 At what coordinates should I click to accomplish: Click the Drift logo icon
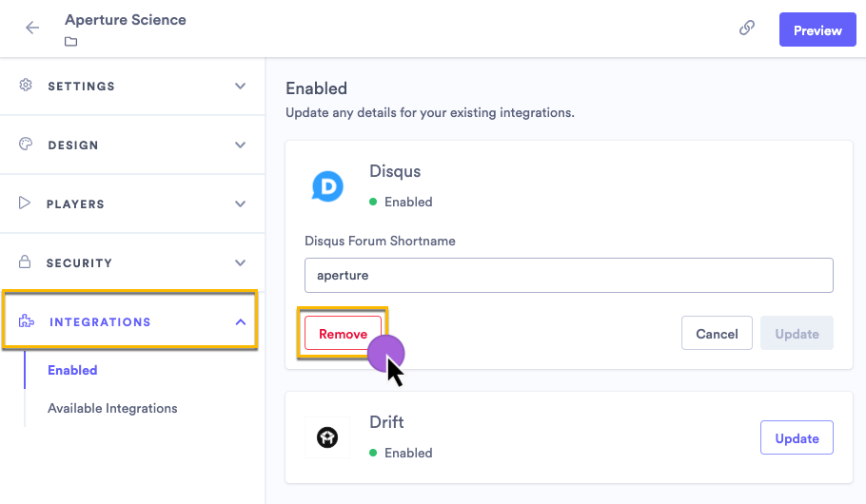tap(327, 437)
